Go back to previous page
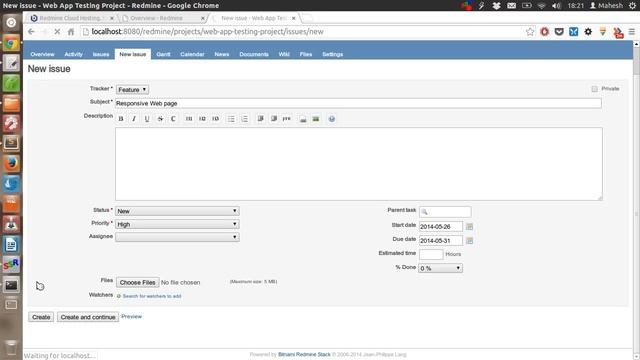The height and width of the screenshot is (360, 640). coord(31,32)
